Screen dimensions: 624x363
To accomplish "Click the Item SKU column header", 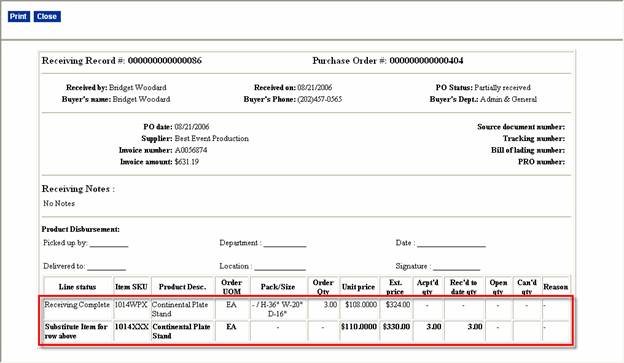I will click(132, 287).
